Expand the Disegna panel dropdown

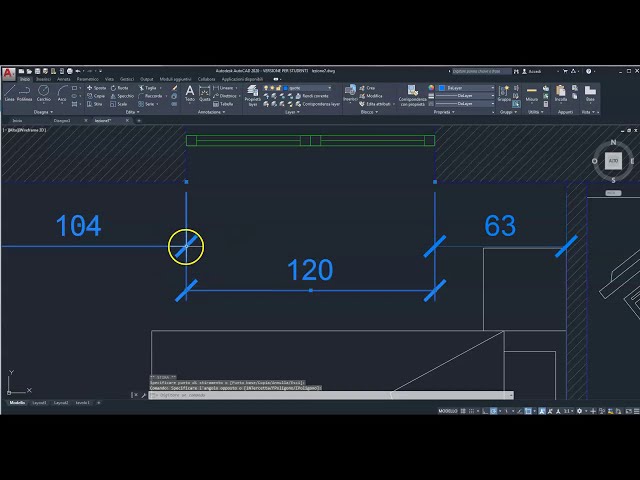pos(46,112)
